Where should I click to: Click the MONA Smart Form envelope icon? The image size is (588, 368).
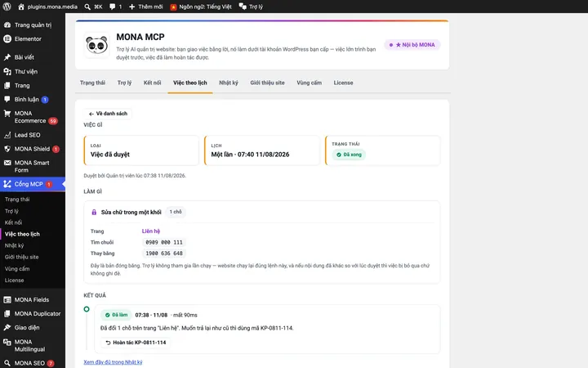[7, 163]
